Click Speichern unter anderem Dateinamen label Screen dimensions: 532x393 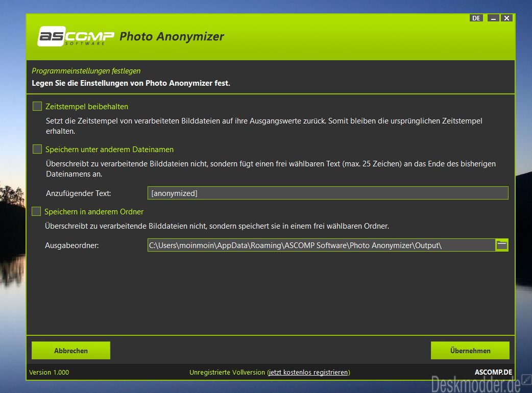coord(110,150)
